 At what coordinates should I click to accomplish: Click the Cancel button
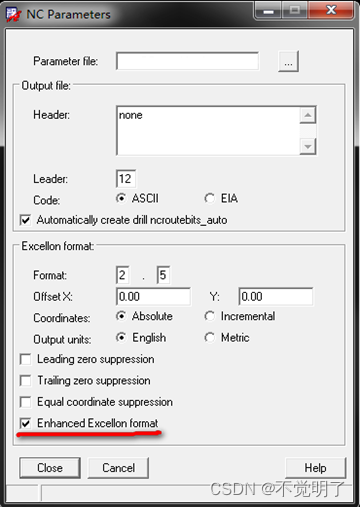click(118, 468)
